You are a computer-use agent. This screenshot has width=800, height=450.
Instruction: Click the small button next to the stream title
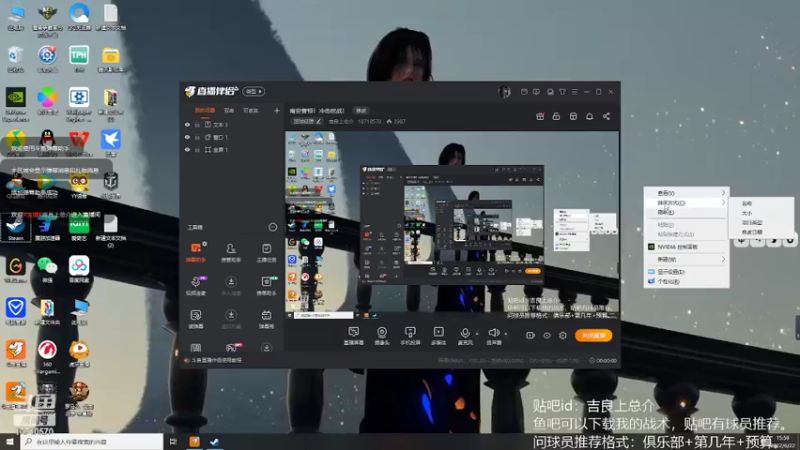[361, 111]
